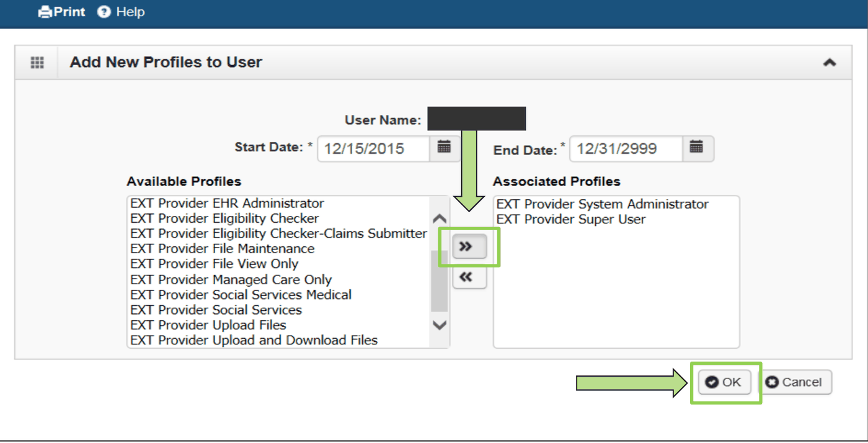The height and width of the screenshot is (443, 868).
Task: Click the Available Profiles scrollbar thumb
Action: click(x=439, y=280)
